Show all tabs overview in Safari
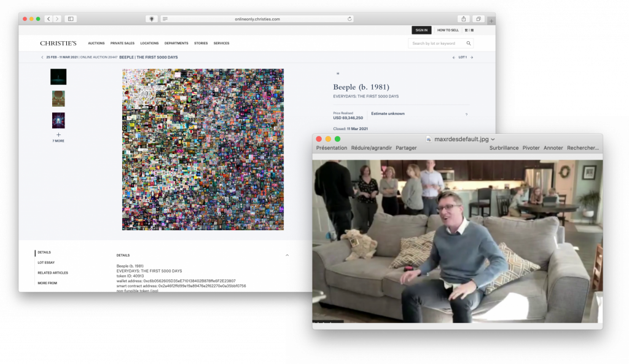Viewport: 629px width, 364px height. tap(478, 19)
